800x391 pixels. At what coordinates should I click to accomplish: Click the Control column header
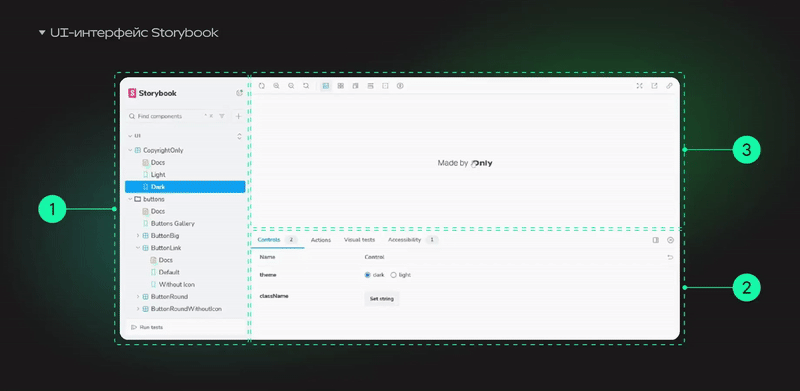[374, 257]
